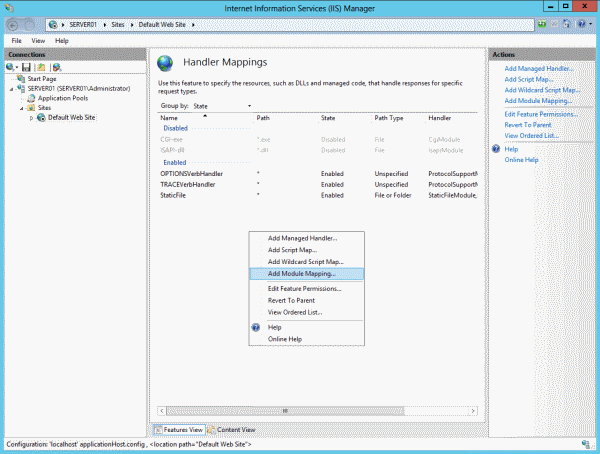600x454 pixels.
Task: Click the globe icon in address bar
Action: click(x=53, y=25)
